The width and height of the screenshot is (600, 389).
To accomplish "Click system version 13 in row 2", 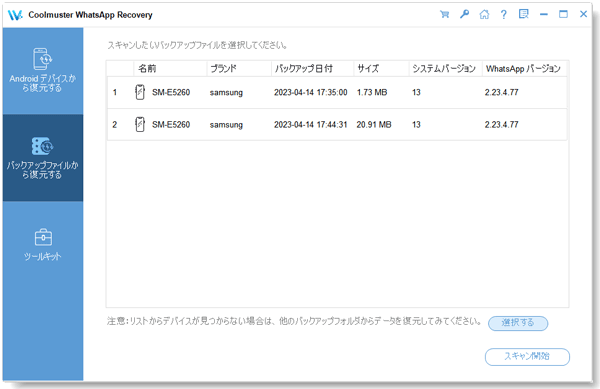I will [x=416, y=124].
